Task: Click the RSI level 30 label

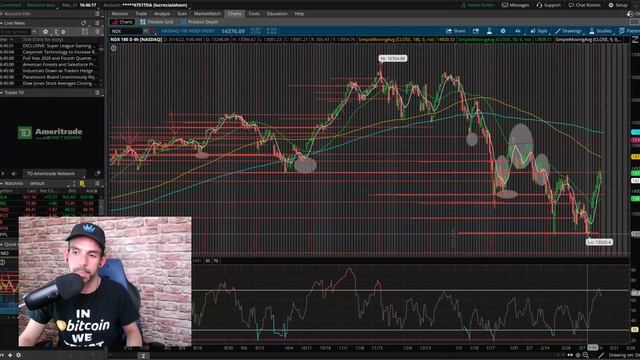Action: 207,260
